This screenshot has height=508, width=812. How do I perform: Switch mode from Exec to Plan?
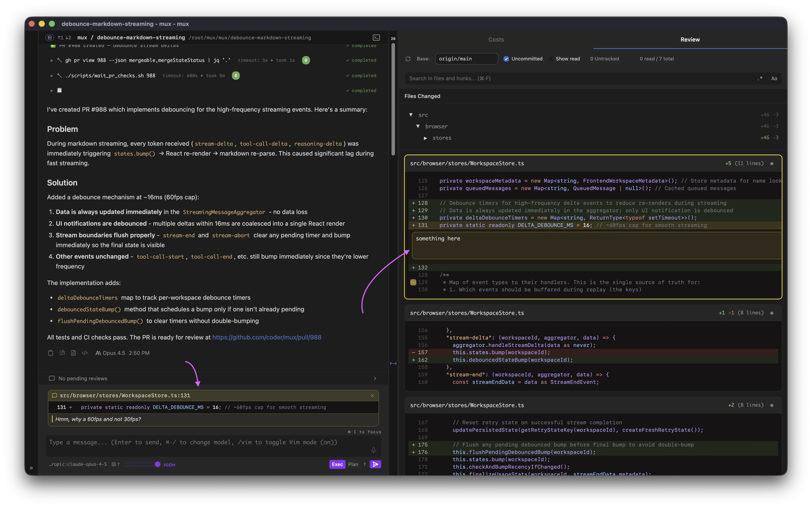coord(353,464)
